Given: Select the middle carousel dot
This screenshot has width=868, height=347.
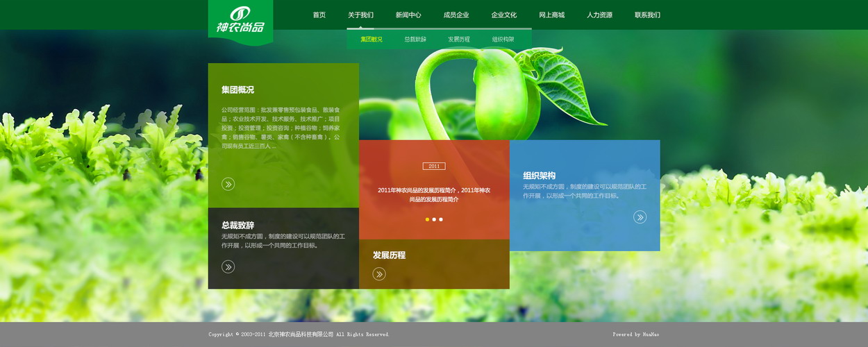Looking at the screenshot, I should coord(434,219).
